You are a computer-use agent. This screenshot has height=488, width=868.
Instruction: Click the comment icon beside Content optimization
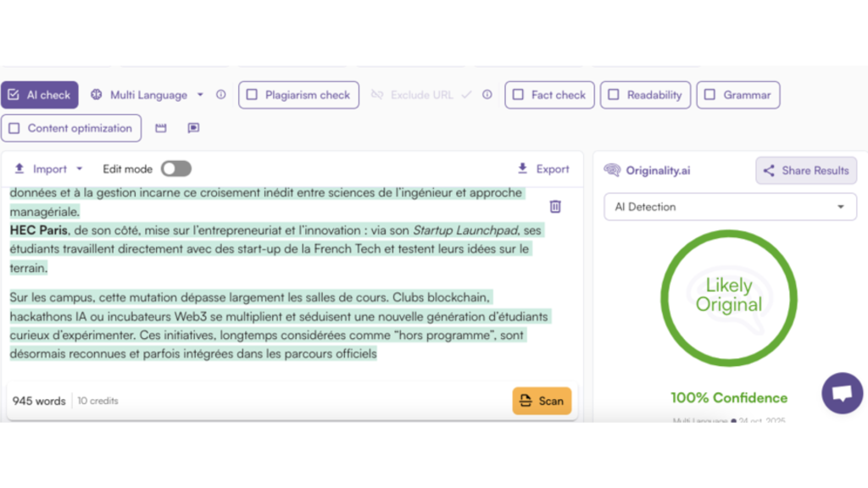coord(193,129)
